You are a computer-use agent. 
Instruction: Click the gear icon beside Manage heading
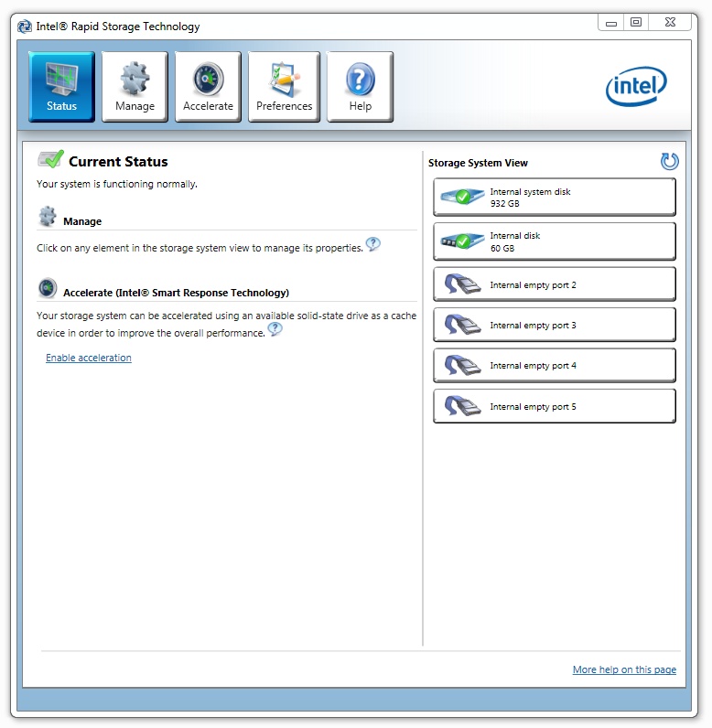point(48,217)
